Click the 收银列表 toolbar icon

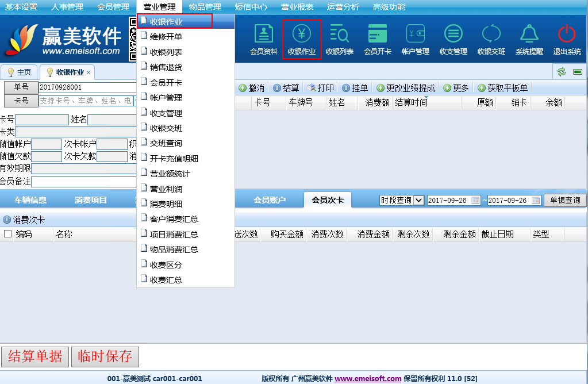click(339, 39)
